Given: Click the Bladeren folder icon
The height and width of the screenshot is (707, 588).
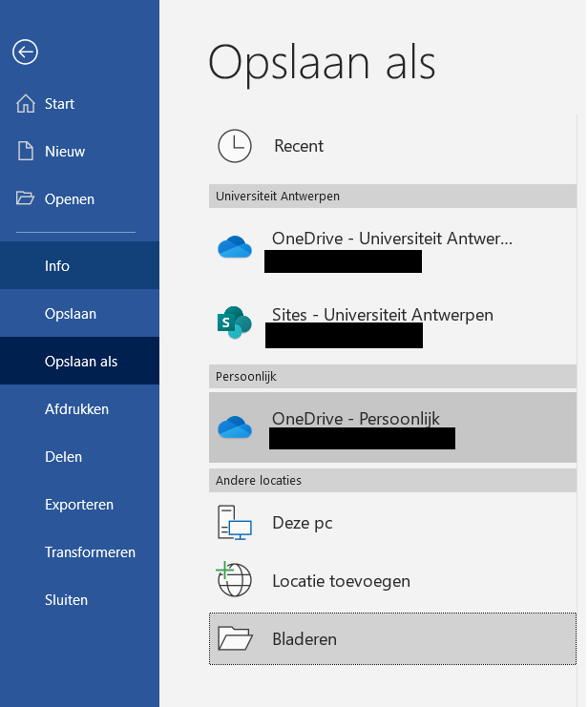Looking at the screenshot, I should [x=235, y=638].
